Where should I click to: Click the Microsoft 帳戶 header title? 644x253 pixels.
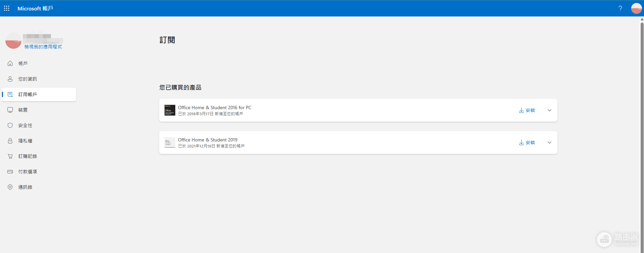35,8
